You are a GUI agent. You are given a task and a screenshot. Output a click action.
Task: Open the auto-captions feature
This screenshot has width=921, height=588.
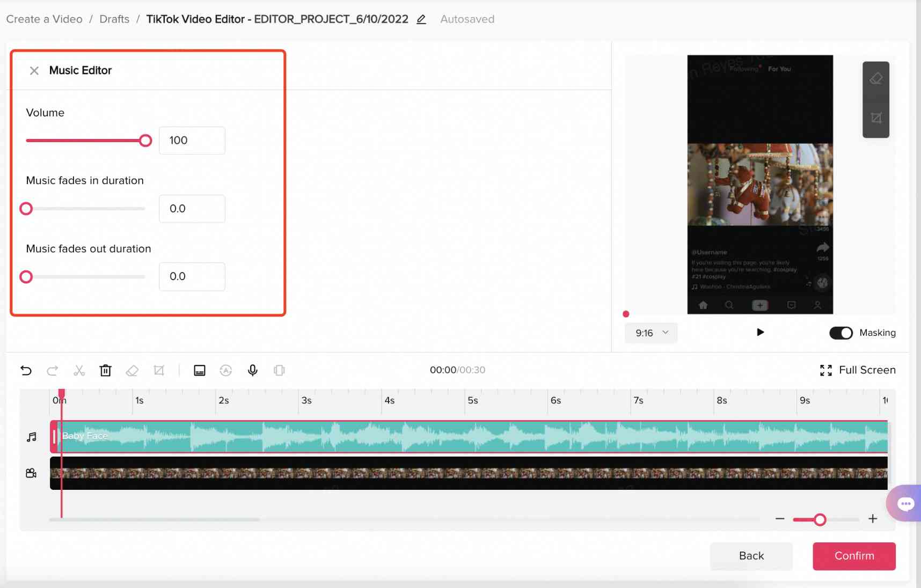[x=225, y=370]
